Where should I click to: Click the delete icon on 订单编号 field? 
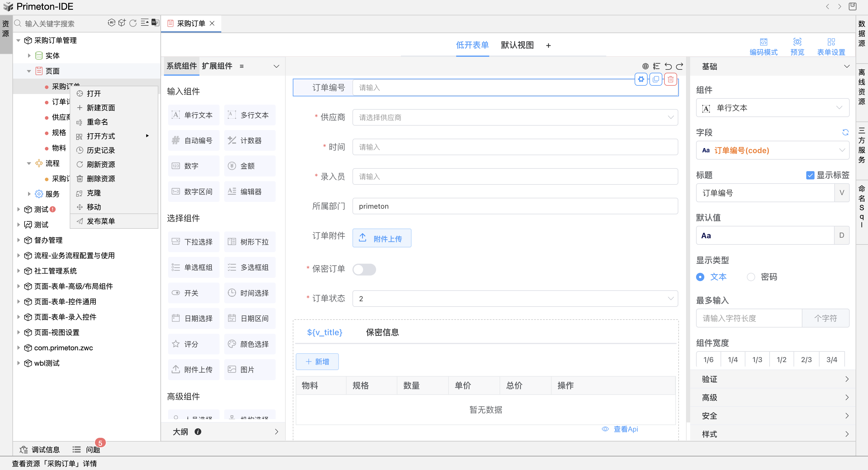coord(670,79)
